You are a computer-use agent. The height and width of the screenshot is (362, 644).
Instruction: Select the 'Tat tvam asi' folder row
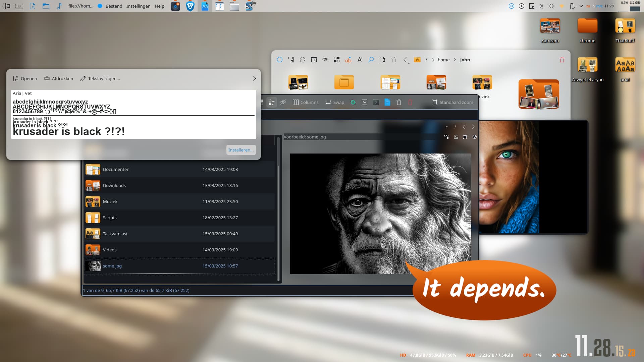(179, 234)
